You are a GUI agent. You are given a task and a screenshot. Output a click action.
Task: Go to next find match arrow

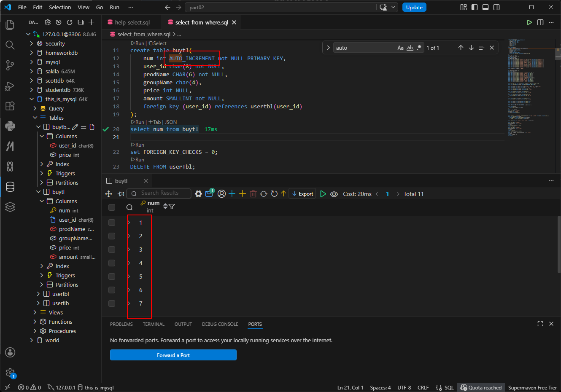[x=471, y=48]
